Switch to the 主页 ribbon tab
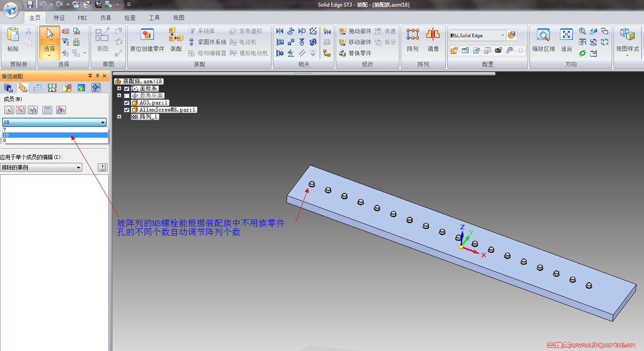This screenshot has height=351, width=644. tap(34, 18)
